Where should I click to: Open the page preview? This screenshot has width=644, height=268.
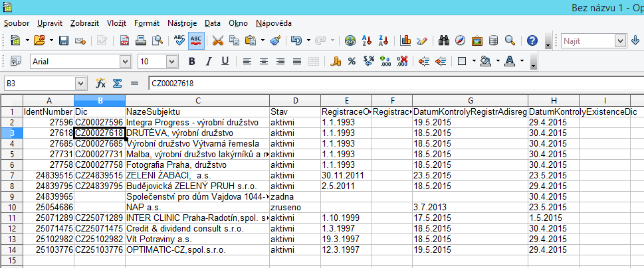click(x=158, y=40)
